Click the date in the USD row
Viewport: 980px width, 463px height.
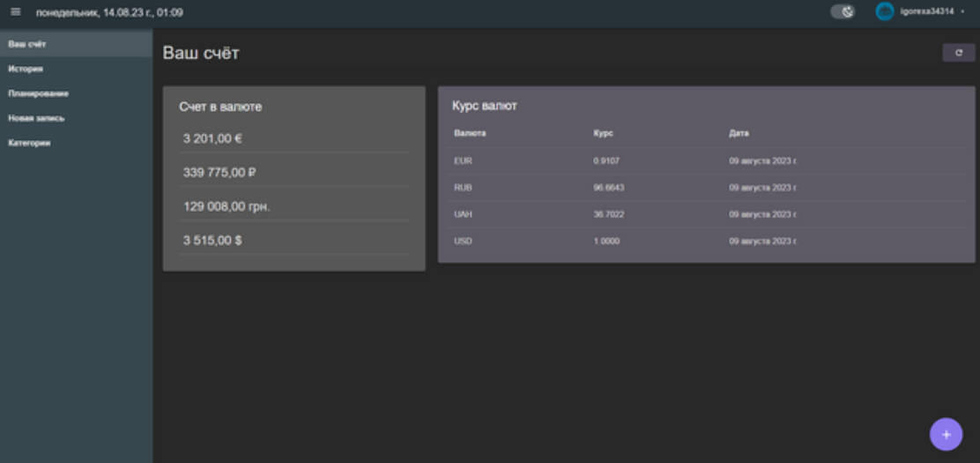coord(762,241)
